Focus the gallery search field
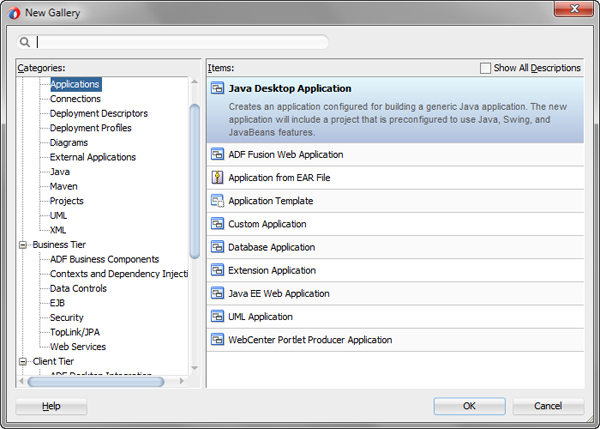Image resolution: width=600 pixels, height=429 pixels. [180, 42]
